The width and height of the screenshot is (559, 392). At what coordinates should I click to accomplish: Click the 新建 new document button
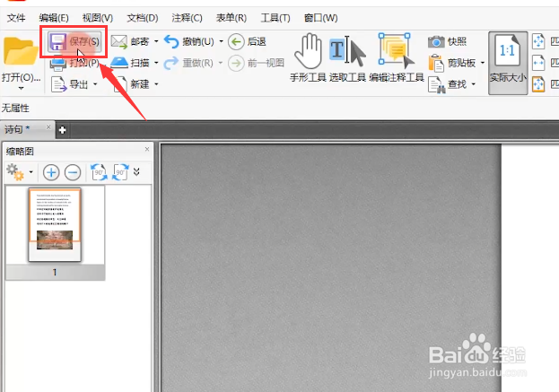(x=130, y=84)
